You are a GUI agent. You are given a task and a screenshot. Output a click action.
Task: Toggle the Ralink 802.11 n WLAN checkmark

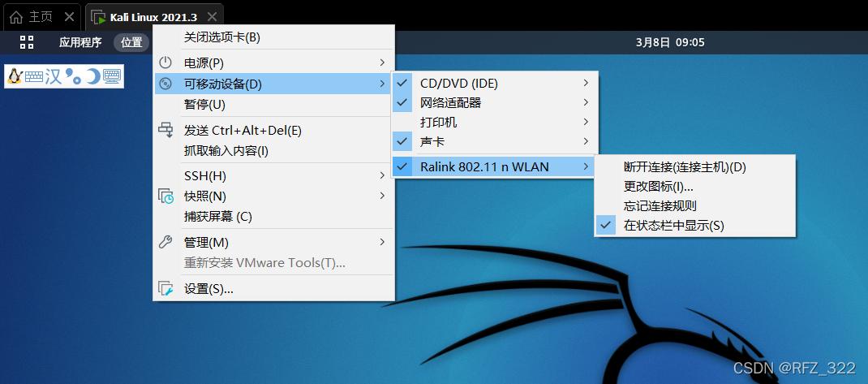click(402, 166)
